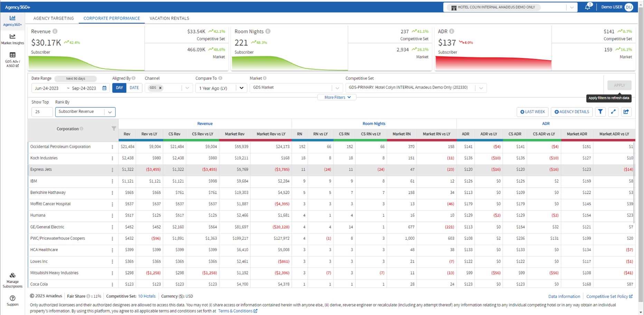The image size is (644, 315).
Task: Open row menu for GE/General Electric
Action: [x=112, y=227]
